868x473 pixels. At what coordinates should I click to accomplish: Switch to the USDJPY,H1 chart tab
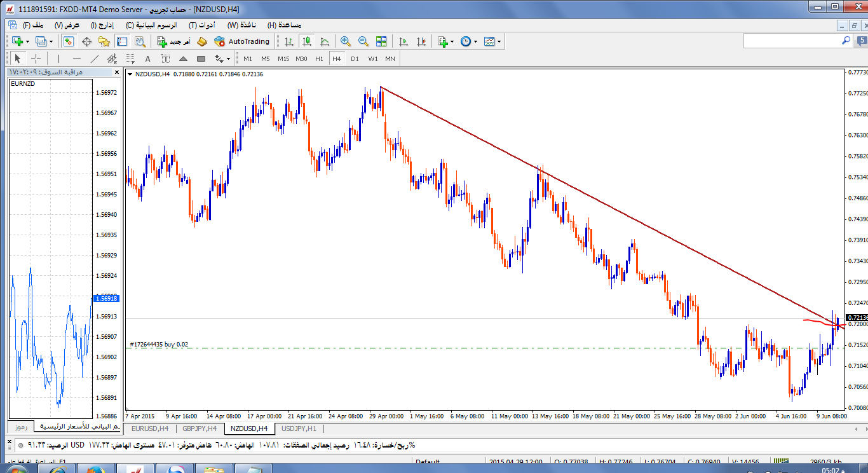(299, 428)
